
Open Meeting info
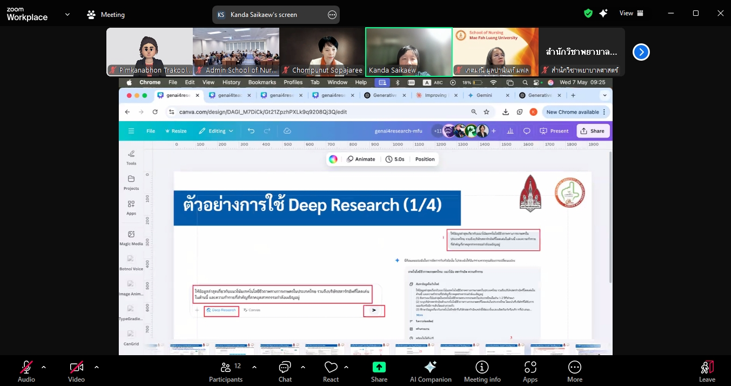click(x=482, y=372)
